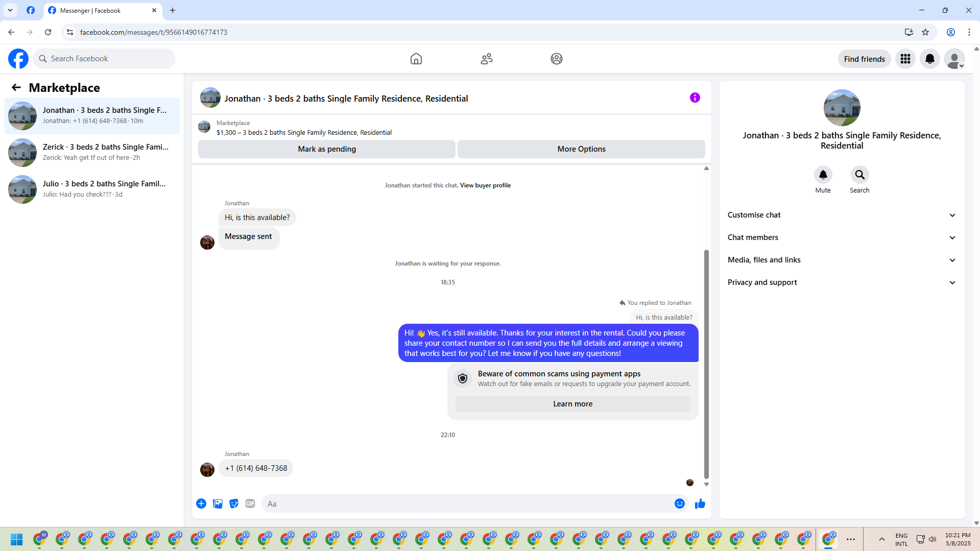The image size is (980, 551).
Task: Go back from Marketplace with the arrow
Action: click(16, 87)
